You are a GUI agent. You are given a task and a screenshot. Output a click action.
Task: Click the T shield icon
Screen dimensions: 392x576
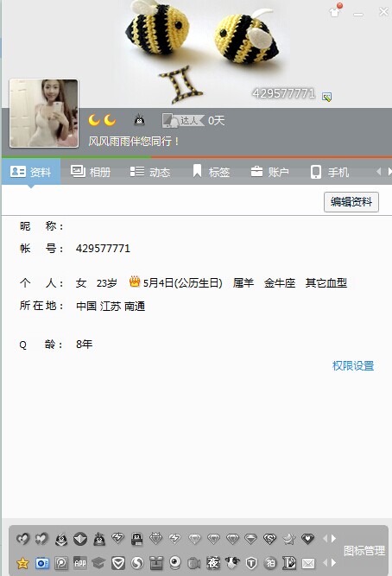click(x=251, y=563)
